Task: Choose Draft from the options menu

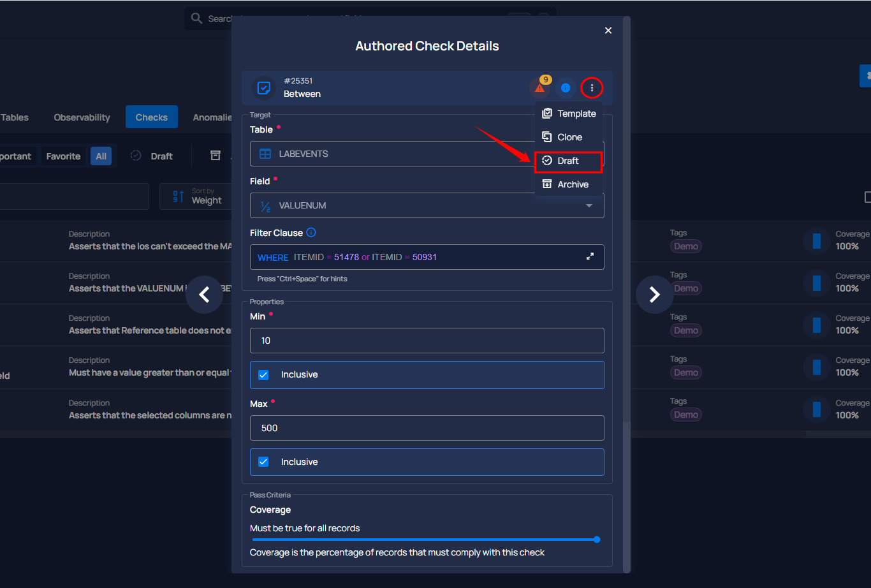Action: click(569, 161)
